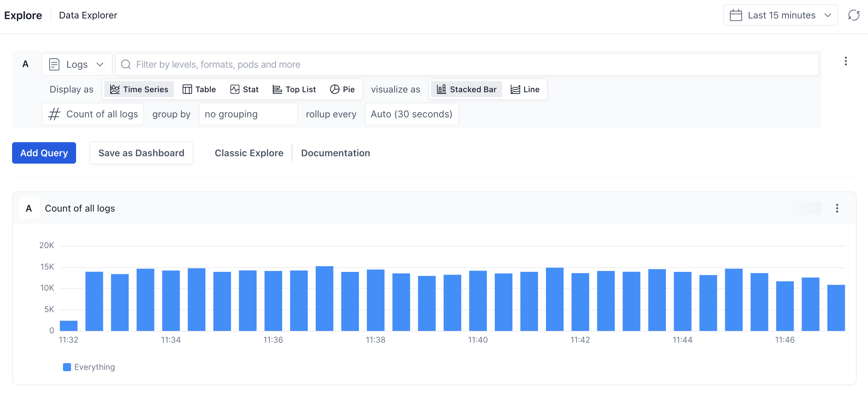Click the hash icon beside Count of all logs
Image resolution: width=868 pixels, height=401 pixels.
point(54,114)
